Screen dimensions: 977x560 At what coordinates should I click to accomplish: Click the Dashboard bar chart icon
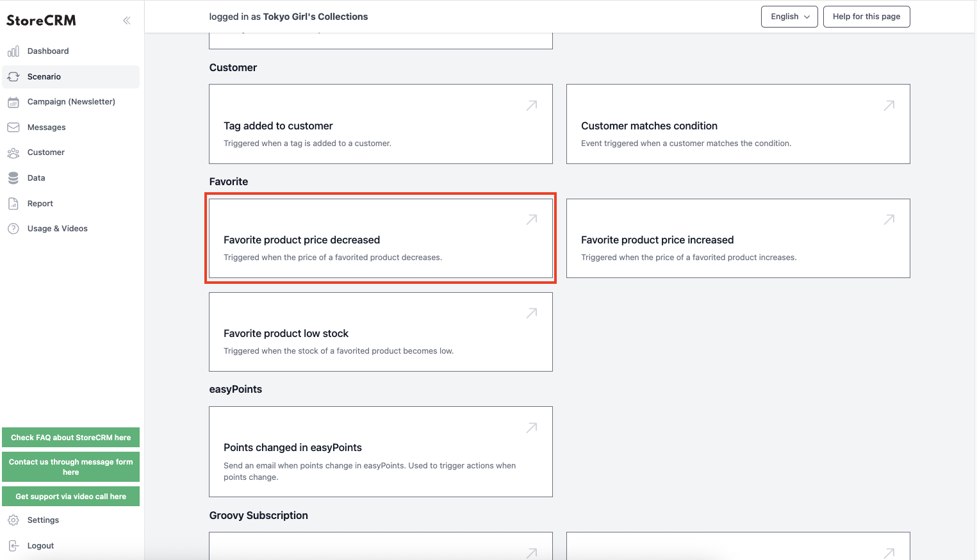coord(13,51)
